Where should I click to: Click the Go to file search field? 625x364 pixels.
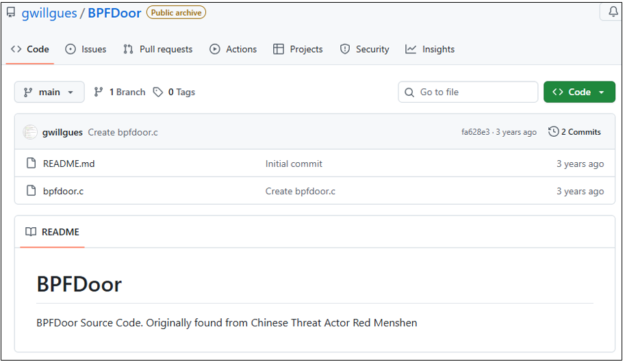tap(468, 92)
